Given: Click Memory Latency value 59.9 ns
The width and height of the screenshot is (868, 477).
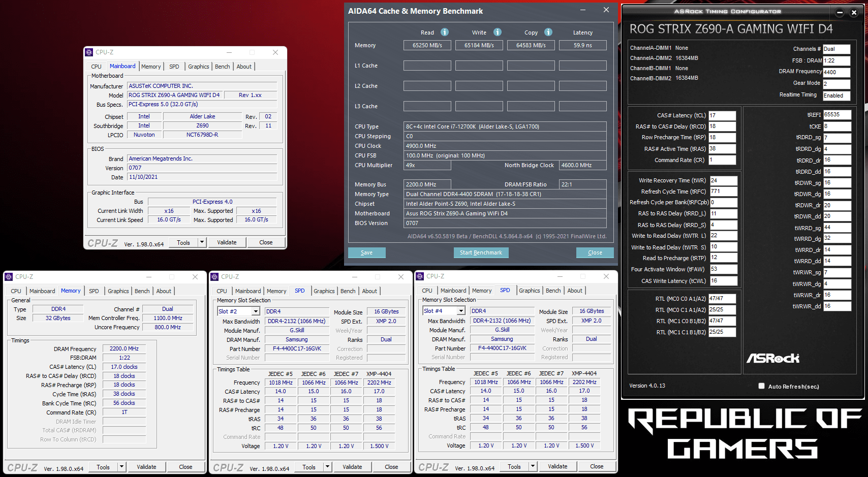Looking at the screenshot, I should coord(583,45).
